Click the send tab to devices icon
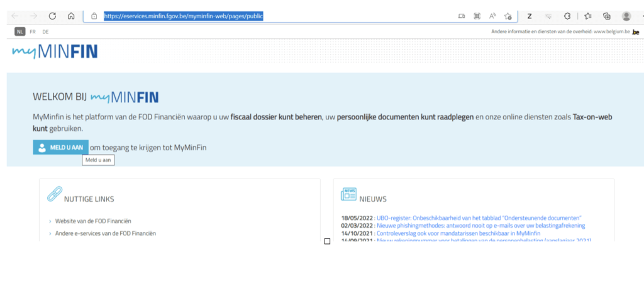The image size is (644, 288). coord(462,16)
